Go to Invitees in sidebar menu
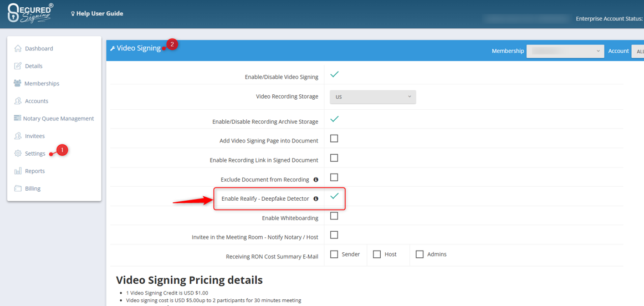The image size is (644, 306). pyautogui.click(x=34, y=136)
